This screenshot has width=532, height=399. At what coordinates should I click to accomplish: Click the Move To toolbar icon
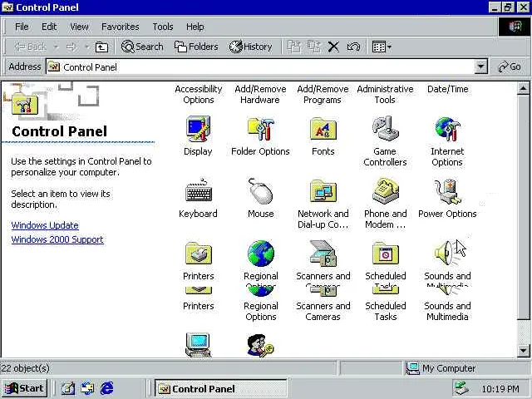[x=293, y=47]
